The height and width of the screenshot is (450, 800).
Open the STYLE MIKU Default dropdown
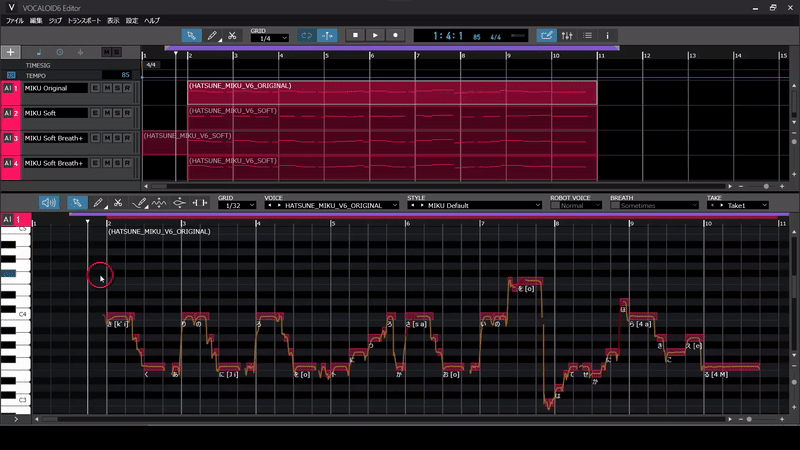coord(474,205)
